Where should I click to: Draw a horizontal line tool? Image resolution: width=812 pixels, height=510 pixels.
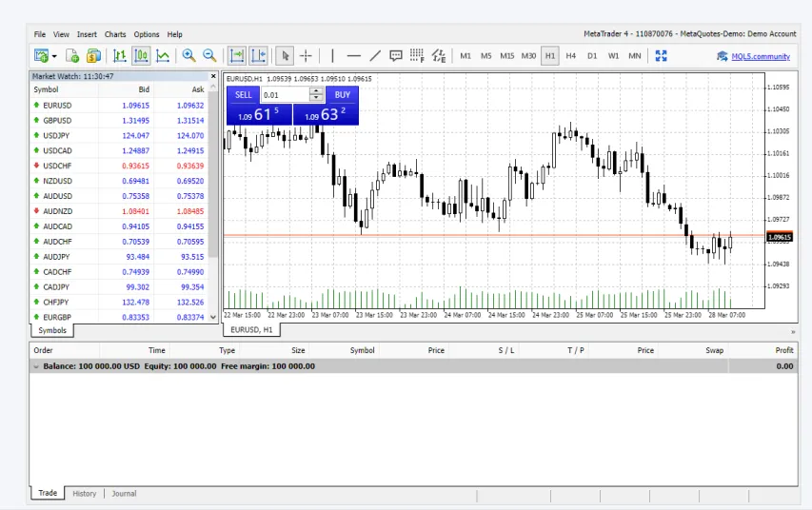tap(354, 56)
